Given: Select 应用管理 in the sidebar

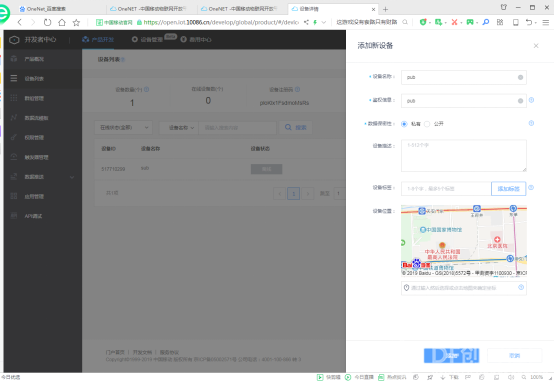Looking at the screenshot, I should [x=43, y=196].
